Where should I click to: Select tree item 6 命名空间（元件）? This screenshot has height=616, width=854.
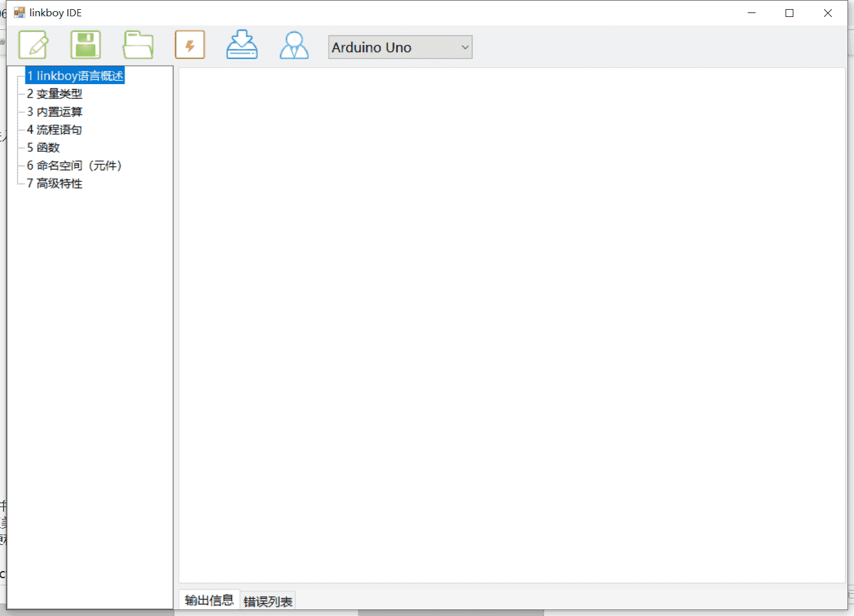coord(74,166)
